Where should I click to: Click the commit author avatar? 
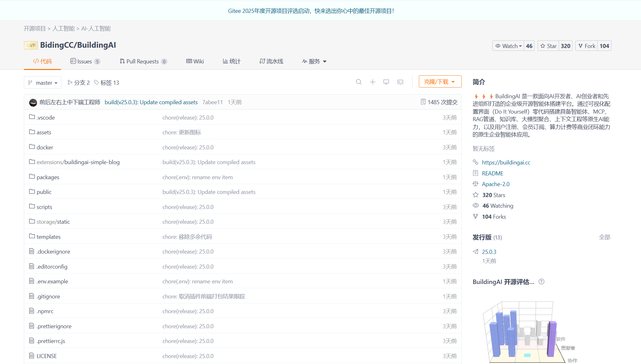coord(33,102)
